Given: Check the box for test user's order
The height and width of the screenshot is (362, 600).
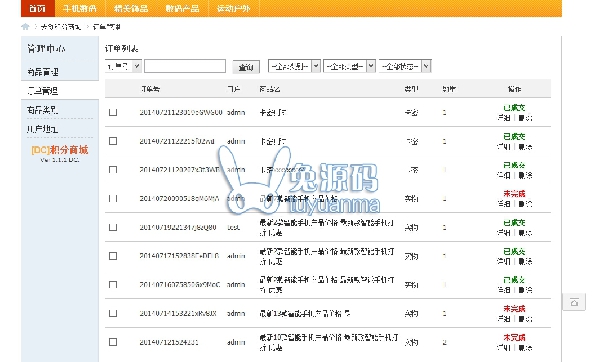Looking at the screenshot, I should (113, 227).
